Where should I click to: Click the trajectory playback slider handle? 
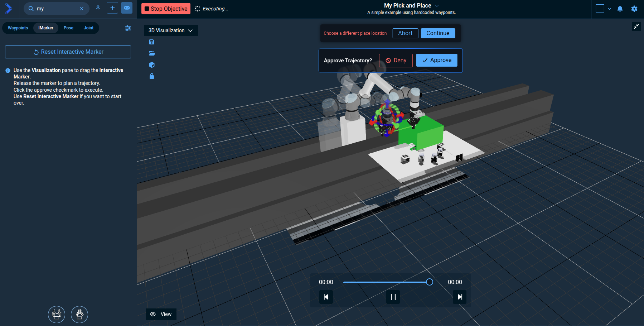pyautogui.click(x=430, y=282)
